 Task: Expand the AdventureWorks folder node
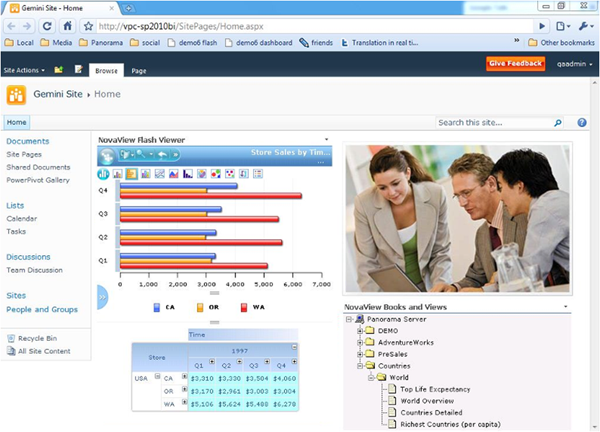[359, 341]
